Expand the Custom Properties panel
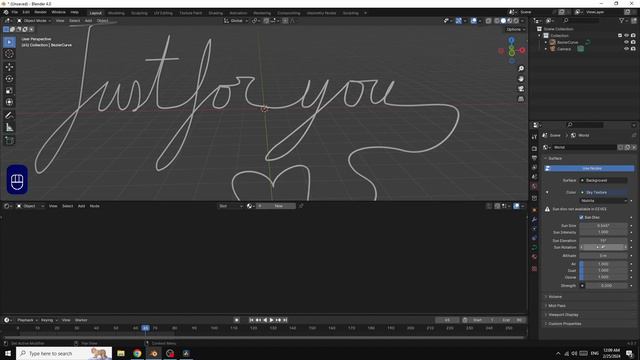This screenshot has width=640, height=360. click(564, 324)
